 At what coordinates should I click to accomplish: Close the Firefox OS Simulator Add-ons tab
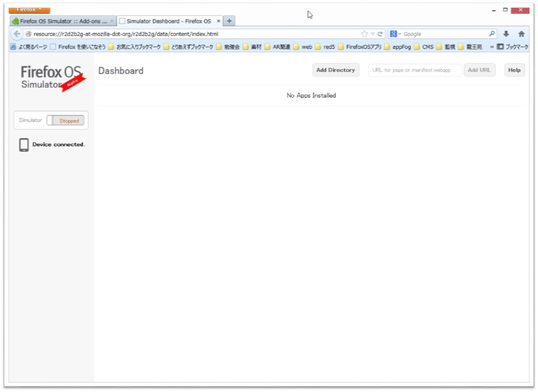tap(111, 21)
